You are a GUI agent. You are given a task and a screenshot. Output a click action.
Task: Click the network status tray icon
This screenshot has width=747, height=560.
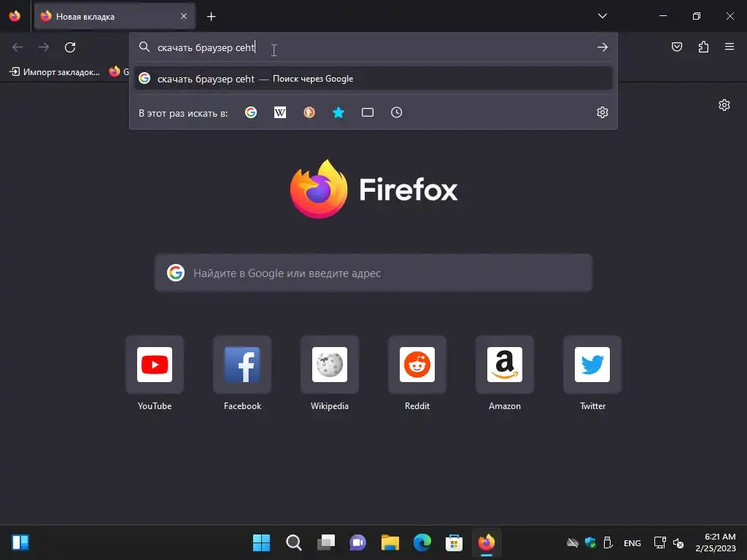click(659, 542)
